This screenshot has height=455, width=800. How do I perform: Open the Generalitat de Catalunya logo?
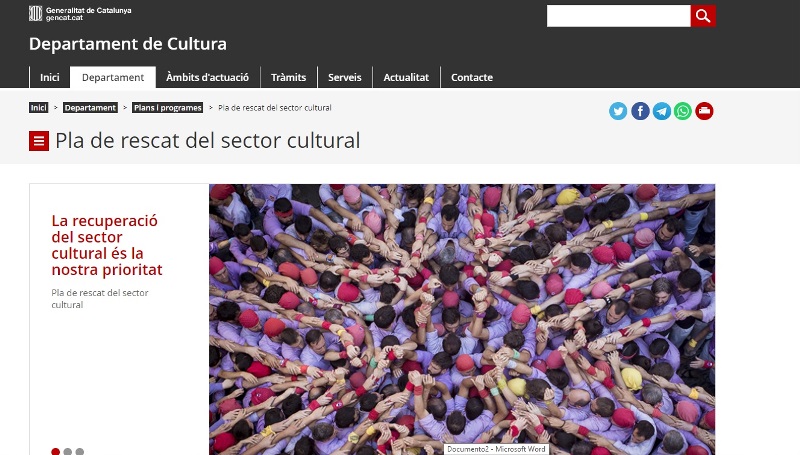tap(80, 14)
